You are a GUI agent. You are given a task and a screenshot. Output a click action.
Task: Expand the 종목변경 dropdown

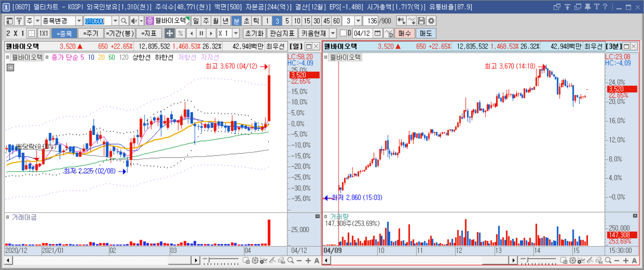pos(79,21)
